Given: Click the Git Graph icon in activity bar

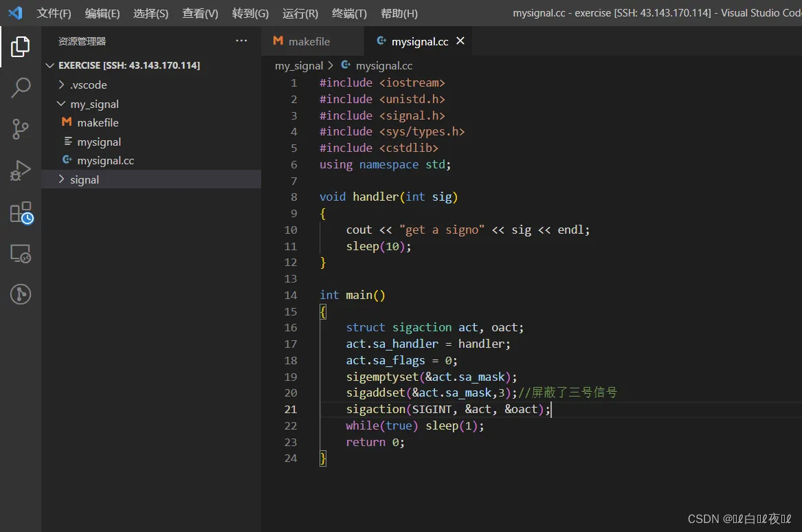Looking at the screenshot, I should 21,294.
